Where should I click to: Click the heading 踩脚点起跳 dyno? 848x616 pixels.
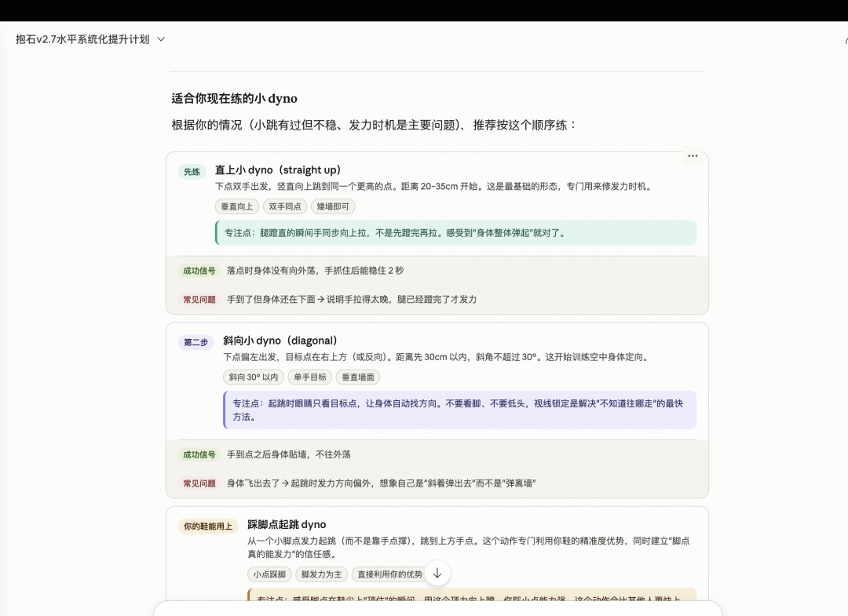287,525
